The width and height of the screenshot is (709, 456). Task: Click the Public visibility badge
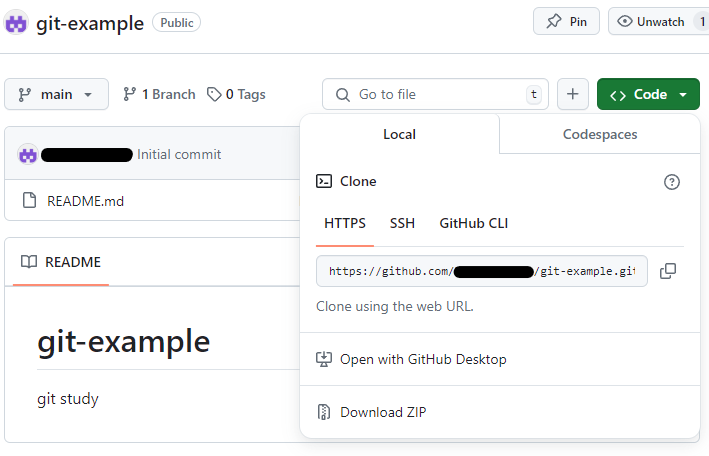click(177, 23)
